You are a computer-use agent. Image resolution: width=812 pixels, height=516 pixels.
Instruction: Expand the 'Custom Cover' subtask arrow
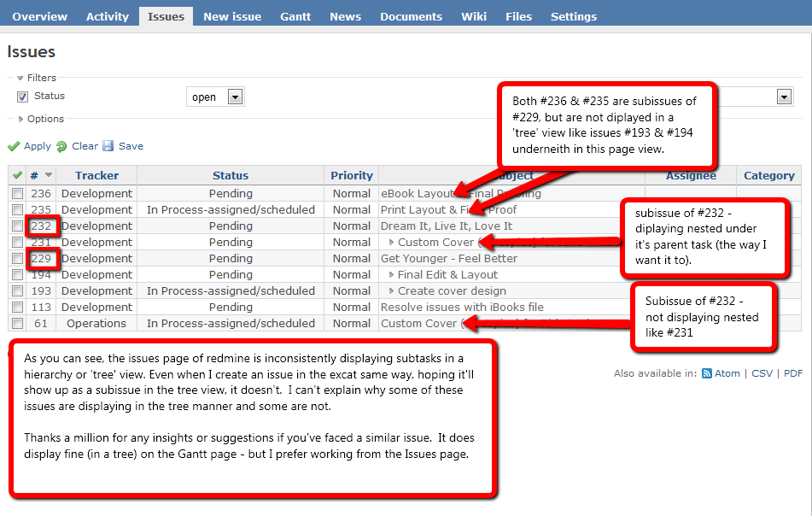[x=392, y=242]
